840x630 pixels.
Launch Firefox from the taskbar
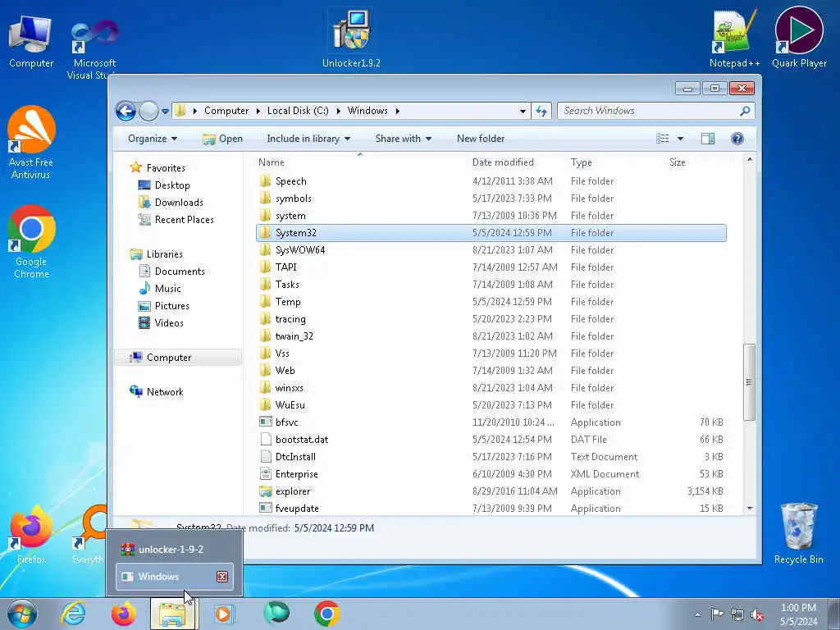point(123,614)
